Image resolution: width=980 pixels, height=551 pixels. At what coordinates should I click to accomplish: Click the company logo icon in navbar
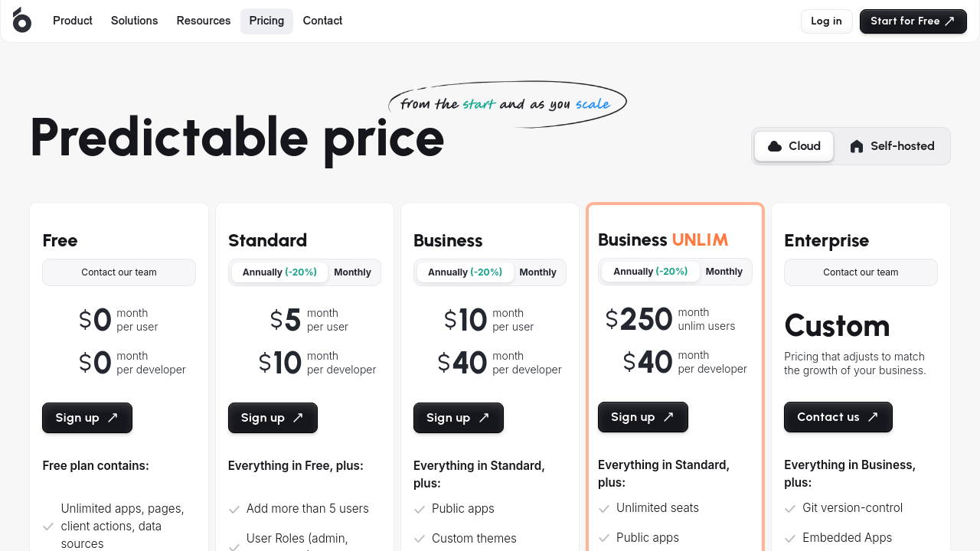[22, 21]
